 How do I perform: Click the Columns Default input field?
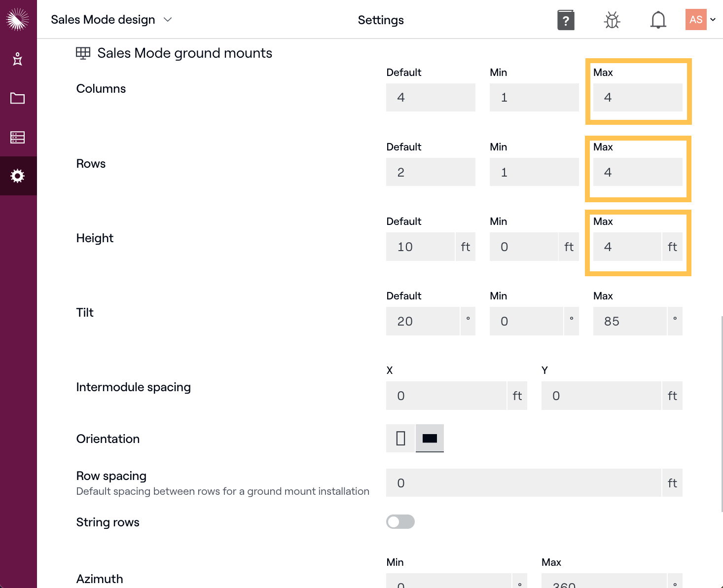pos(431,98)
